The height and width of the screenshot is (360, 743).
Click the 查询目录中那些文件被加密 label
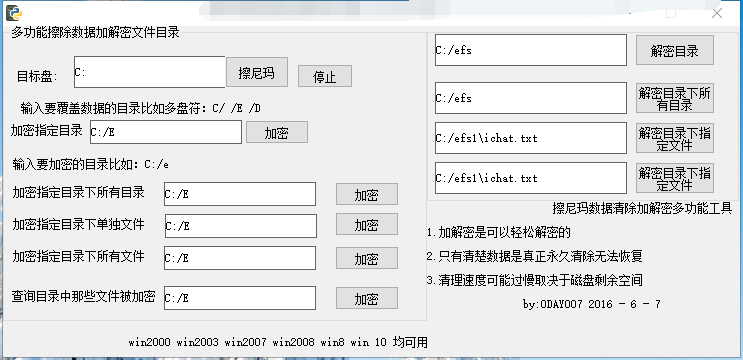[x=83, y=297]
